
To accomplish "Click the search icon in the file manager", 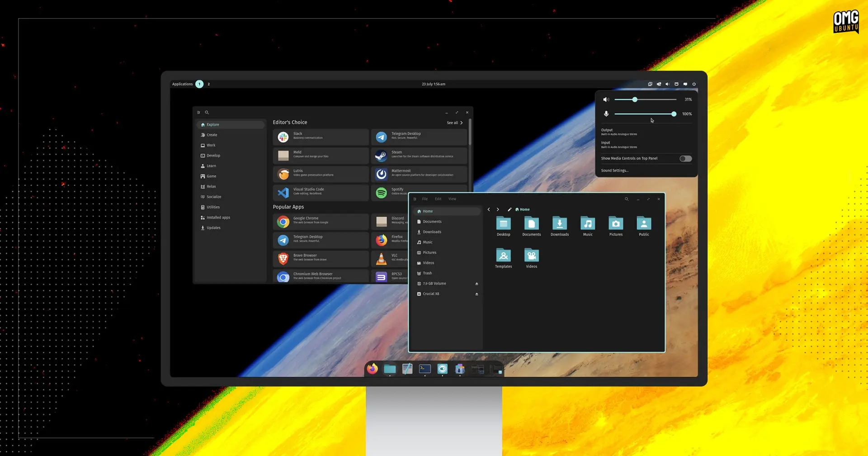I will coord(627,199).
